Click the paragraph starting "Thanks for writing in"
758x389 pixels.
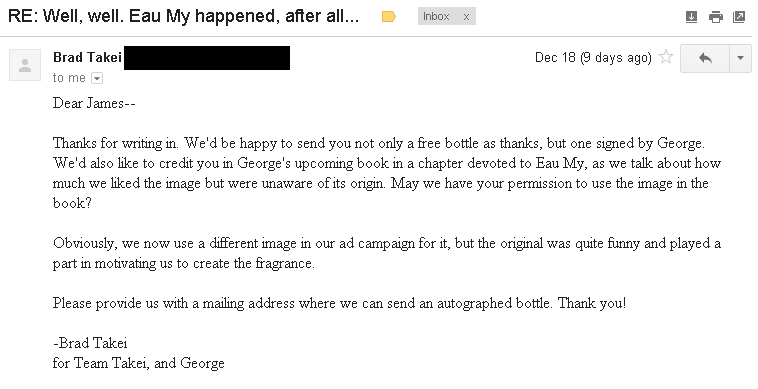[x=387, y=173]
